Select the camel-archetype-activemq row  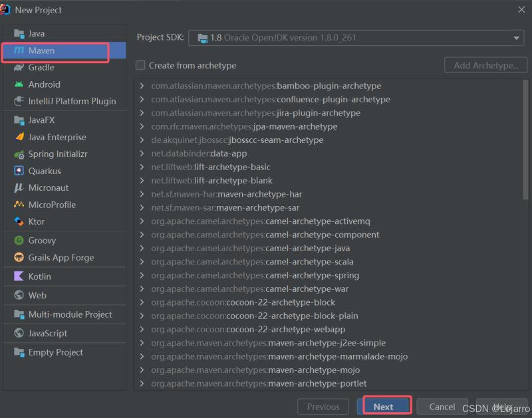pyautogui.click(x=329, y=221)
